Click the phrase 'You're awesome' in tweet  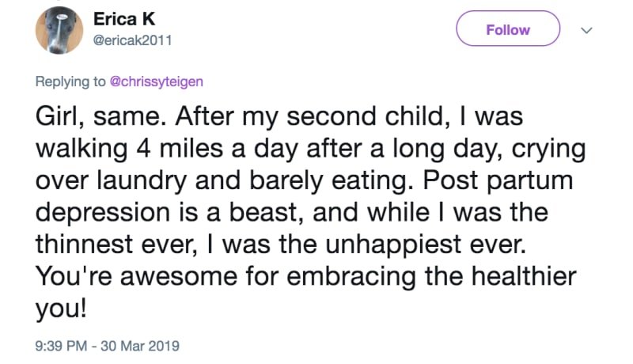pos(136,276)
